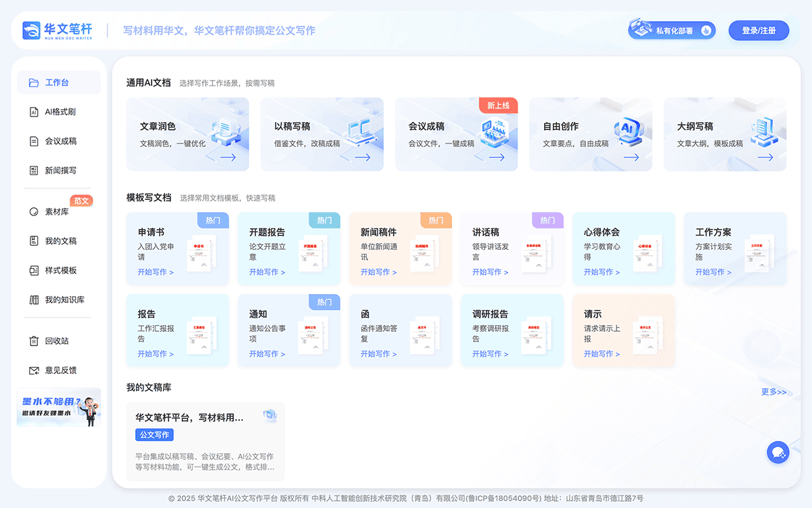
Task: Click the 新闻撰写 sidebar icon
Action: point(33,170)
